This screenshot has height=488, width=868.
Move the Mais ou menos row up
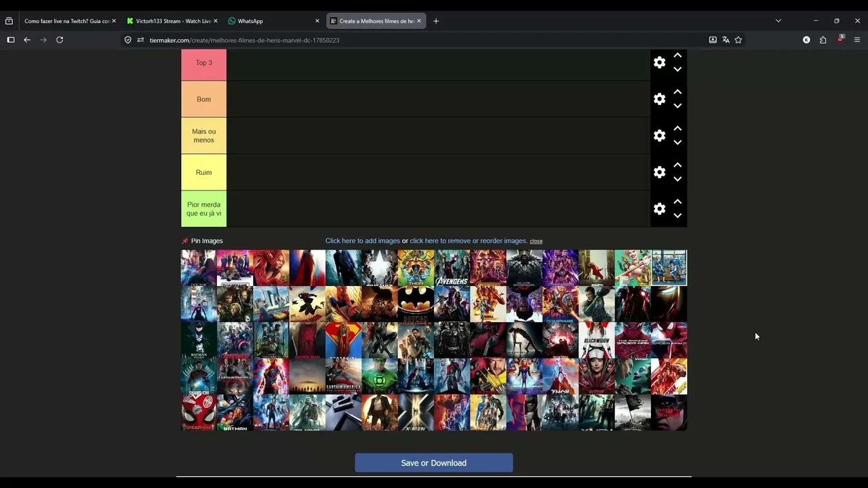pos(677,128)
